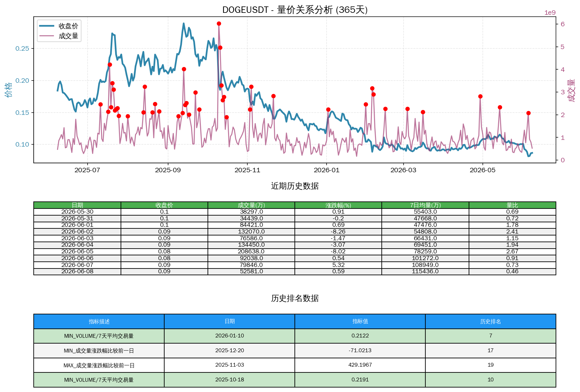Image resolution: width=580 pixels, height=392 pixels.
Task: Click the 2025-07 x-axis date label
Action: click(87, 170)
